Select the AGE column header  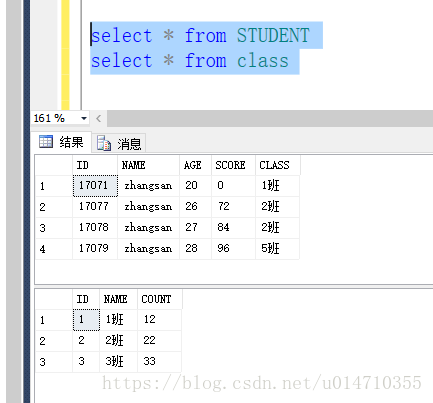coord(195,165)
